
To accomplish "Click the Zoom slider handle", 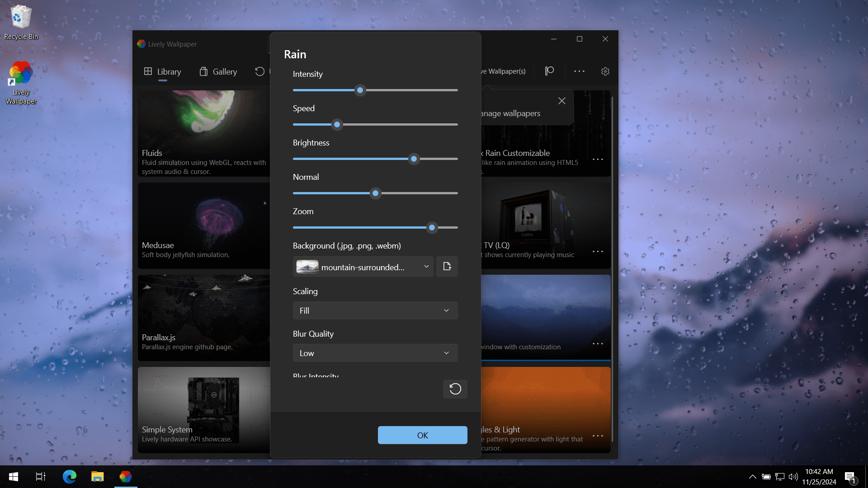I will (432, 228).
